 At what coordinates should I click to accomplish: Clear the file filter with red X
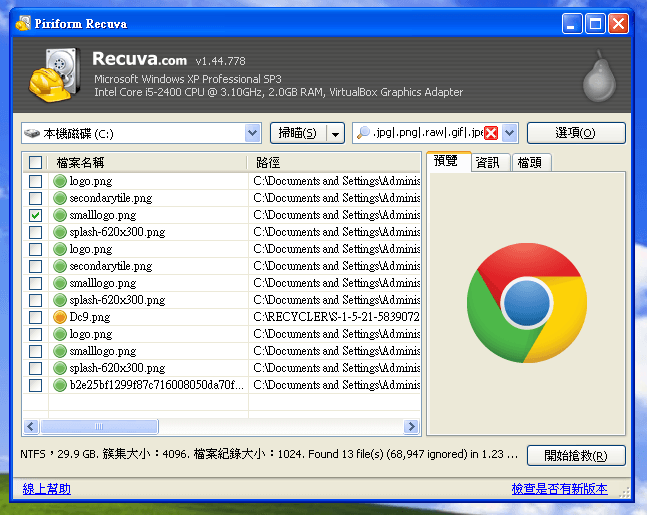pyautogui.click(x=491, y=133)
